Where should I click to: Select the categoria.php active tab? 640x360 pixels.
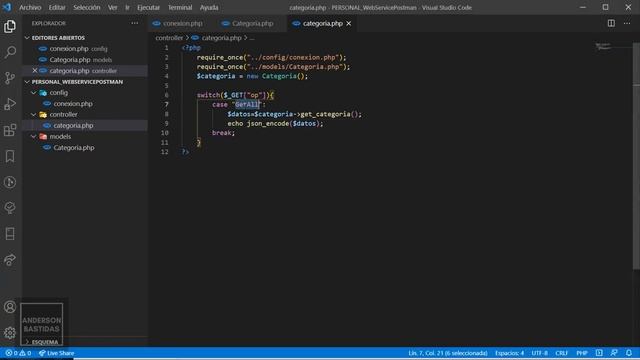[322, 24]
